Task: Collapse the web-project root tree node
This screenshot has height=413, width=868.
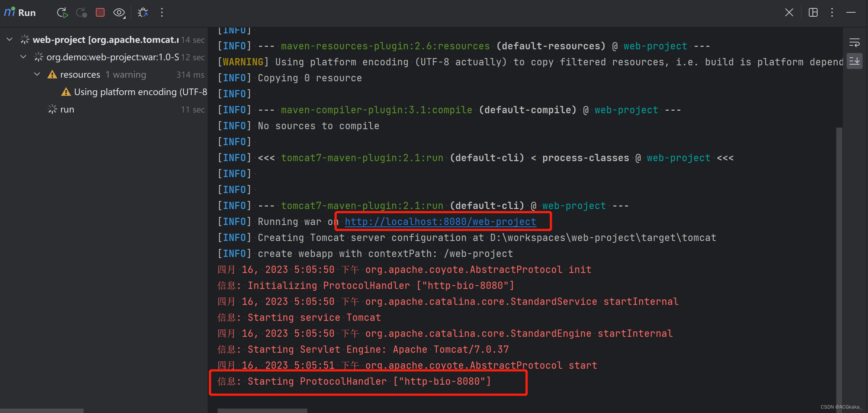Action: pos(10,39)
